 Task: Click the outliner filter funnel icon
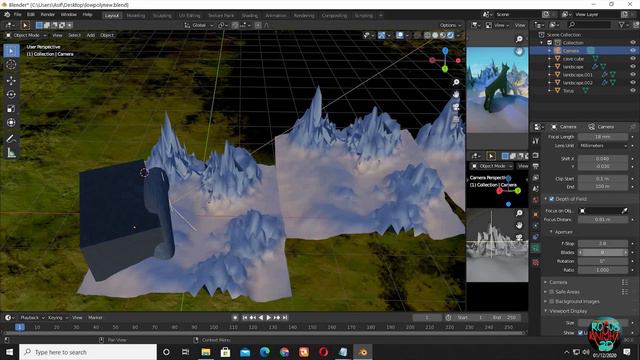[621, 25]
